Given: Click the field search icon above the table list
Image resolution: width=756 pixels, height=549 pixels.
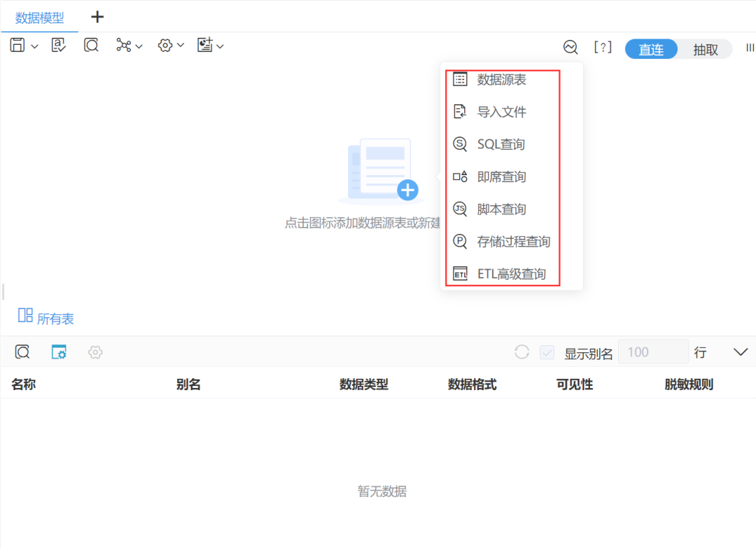Looking at the screenshot, I should tap(22, 352).
